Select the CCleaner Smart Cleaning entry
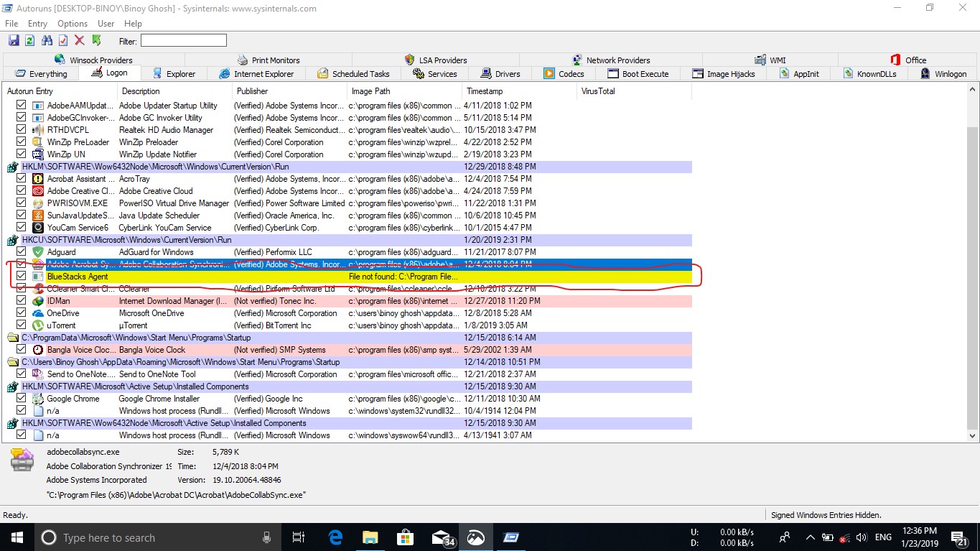This screenshot has height=551, width=980. pos(348,289)
